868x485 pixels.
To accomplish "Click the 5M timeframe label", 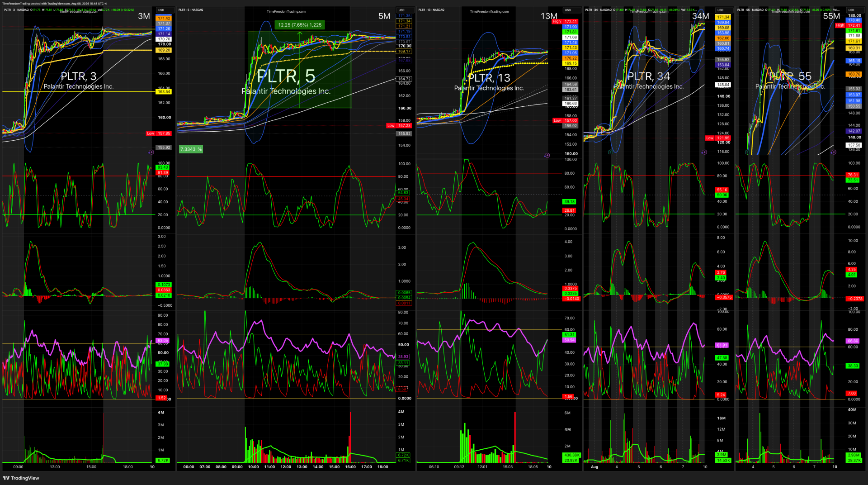I will (x=384, y=16).
